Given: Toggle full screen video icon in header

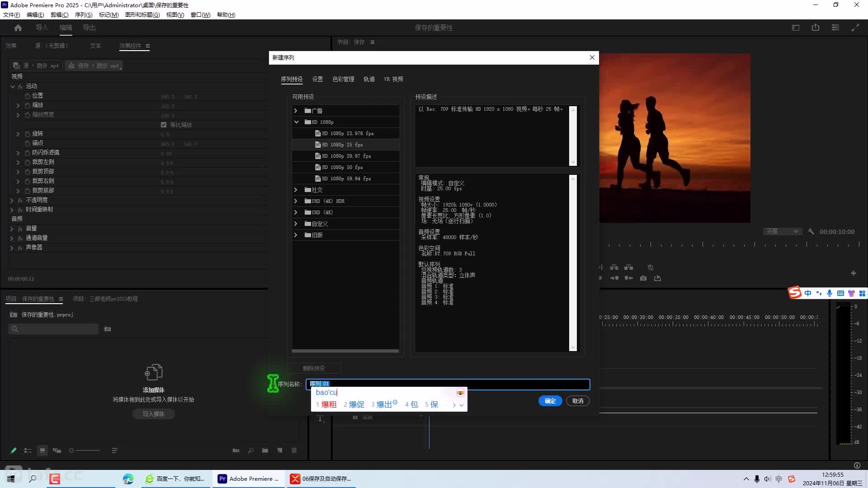Looking at the screenshot, I should click(x=855, y=28).
